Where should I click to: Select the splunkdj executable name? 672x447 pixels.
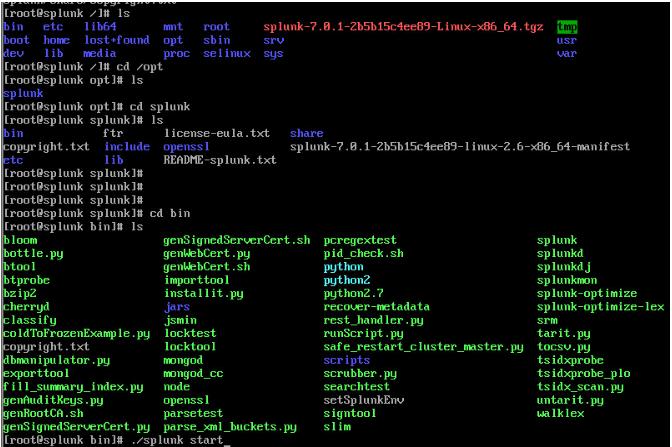pos(564,267)
